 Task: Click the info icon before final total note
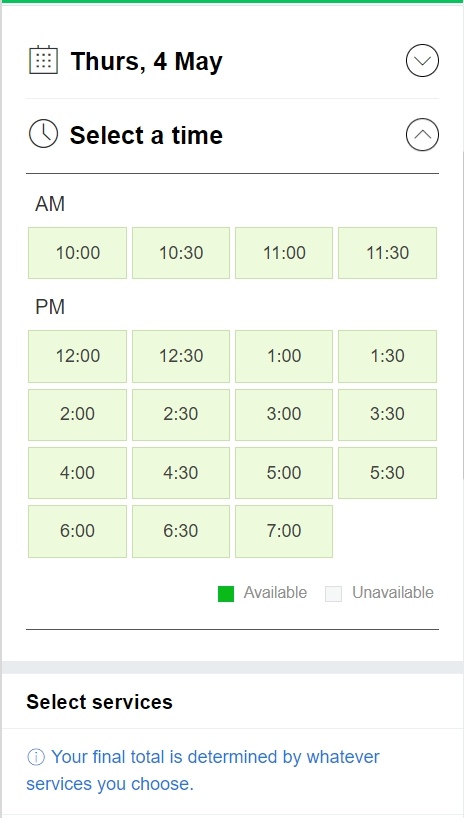(35, 757)
